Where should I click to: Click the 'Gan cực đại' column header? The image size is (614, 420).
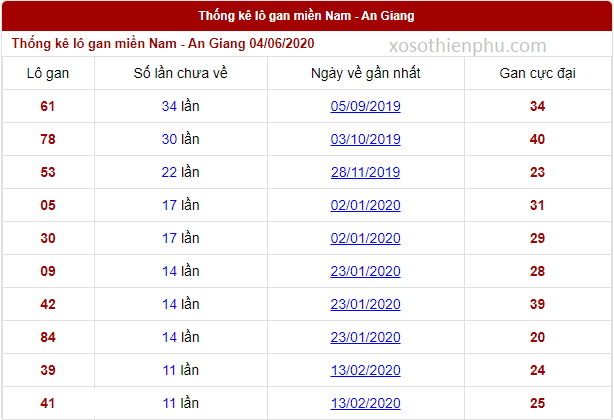pos(537,73)
